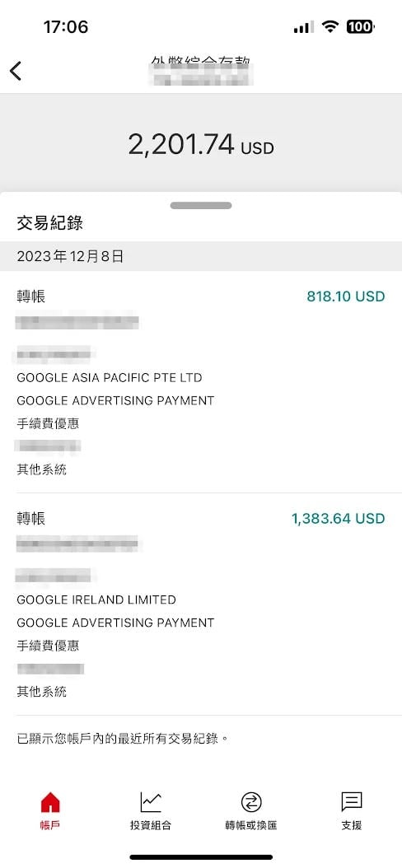Open the 投資組合 chart icon
Viewport: 402px width, 868px height.
(151, 802)
